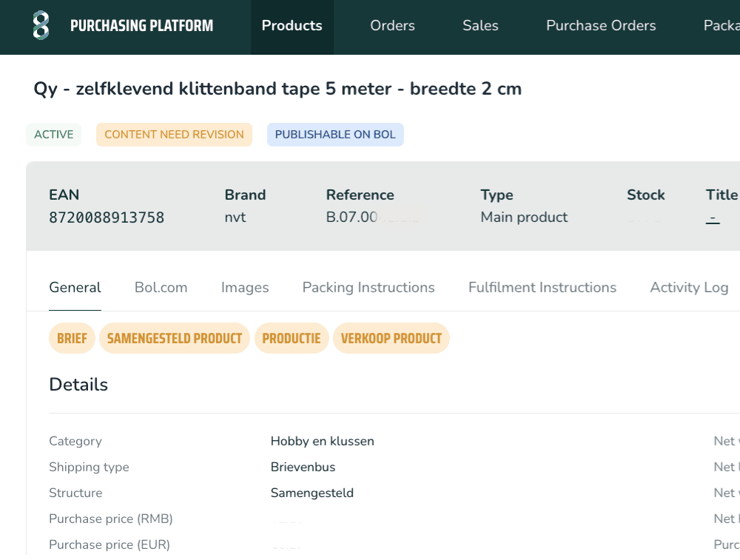Open the Sales section
This screenshot has width=740, height=560.
point(480,26)
